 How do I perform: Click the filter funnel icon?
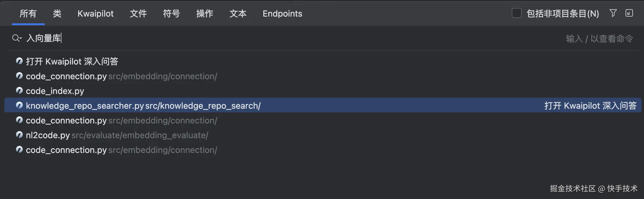tap(613, 13)
